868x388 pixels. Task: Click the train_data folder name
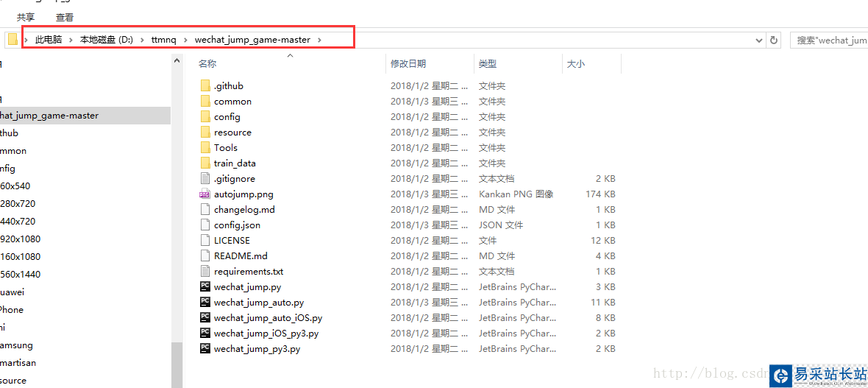pos(235,163)
